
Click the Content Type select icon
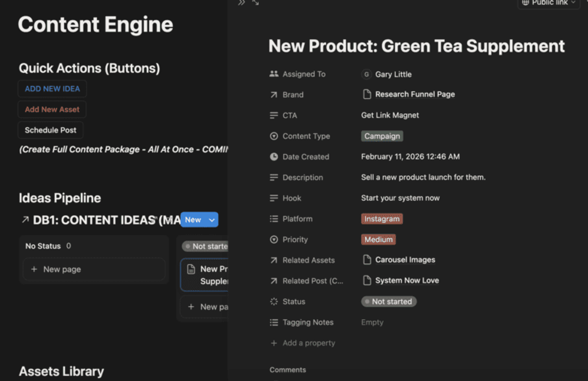click(274, 136)
